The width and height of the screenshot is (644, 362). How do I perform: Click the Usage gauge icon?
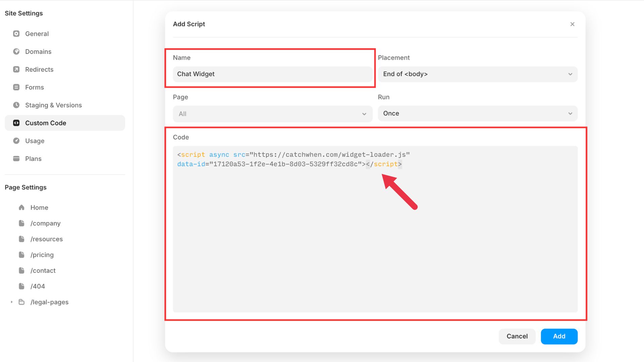point(16,141)
